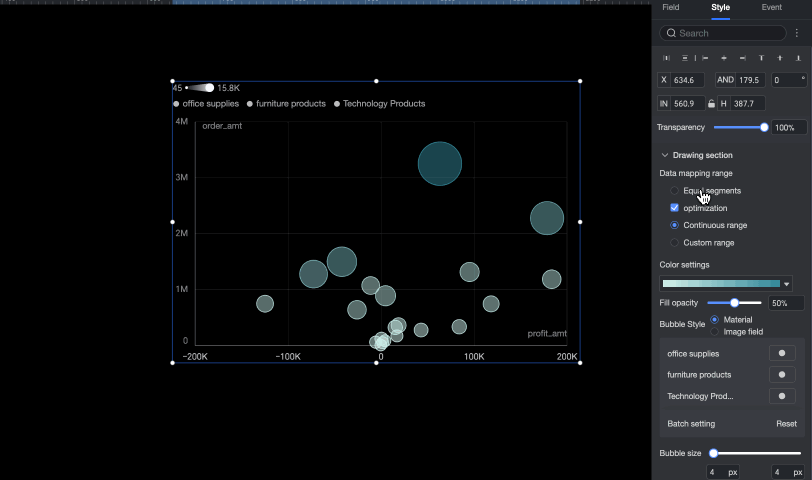
Task: Click the order_amt axis label
Action: 222,126
